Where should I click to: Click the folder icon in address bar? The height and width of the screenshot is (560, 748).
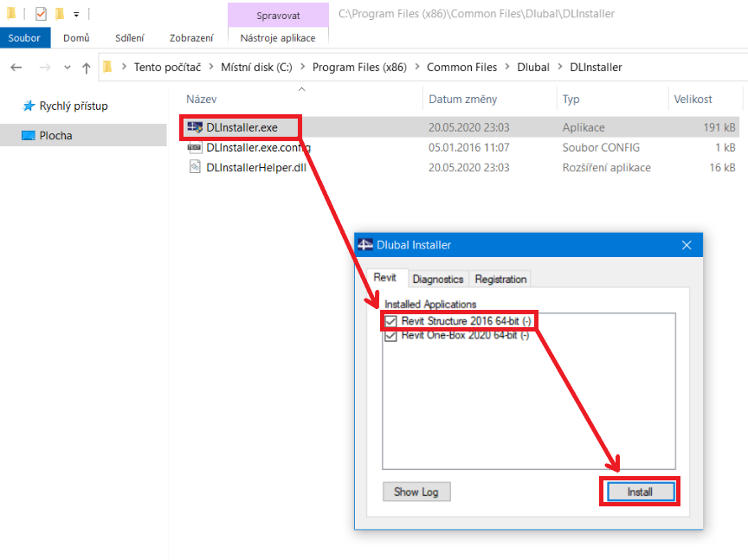108,67
